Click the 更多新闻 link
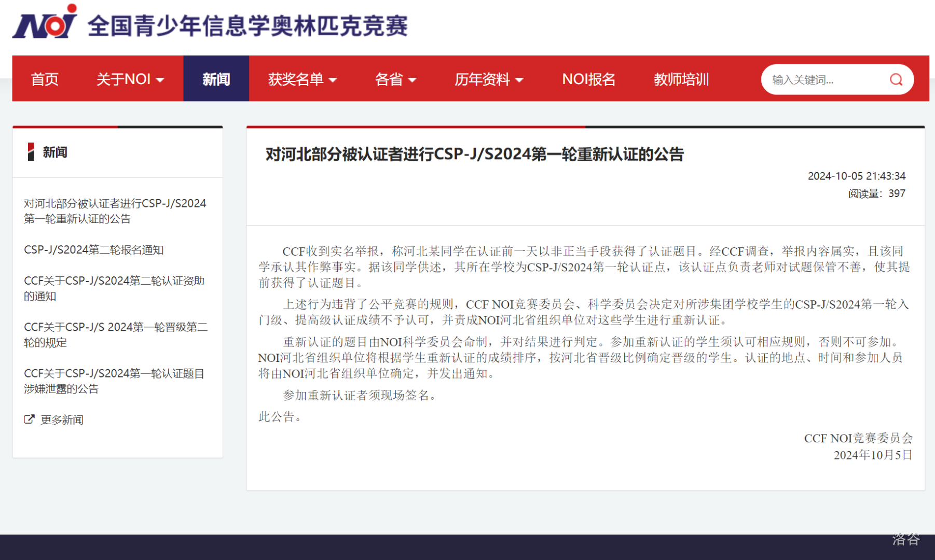Viewport: 935px width, 560px height. 62,419
